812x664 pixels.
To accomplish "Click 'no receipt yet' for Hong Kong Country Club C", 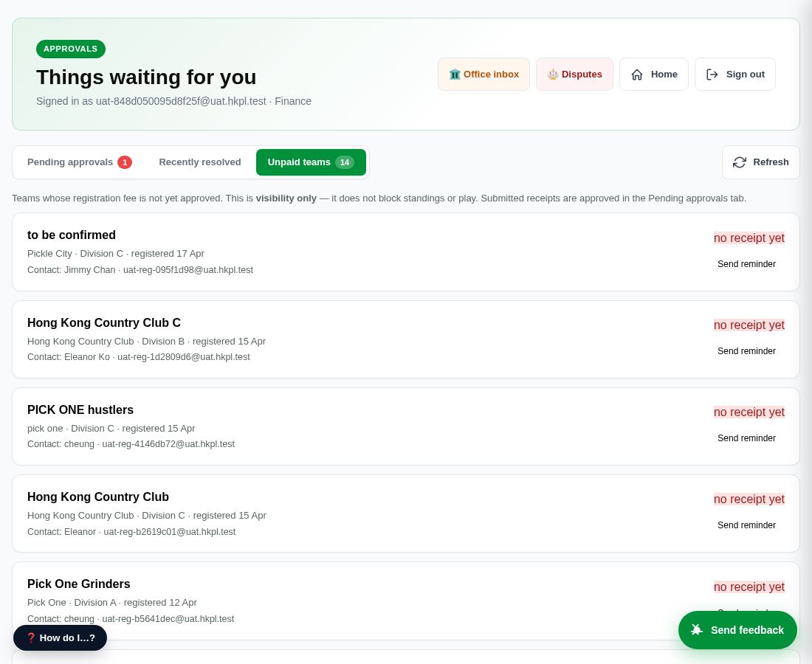I will tap(749, 325).
